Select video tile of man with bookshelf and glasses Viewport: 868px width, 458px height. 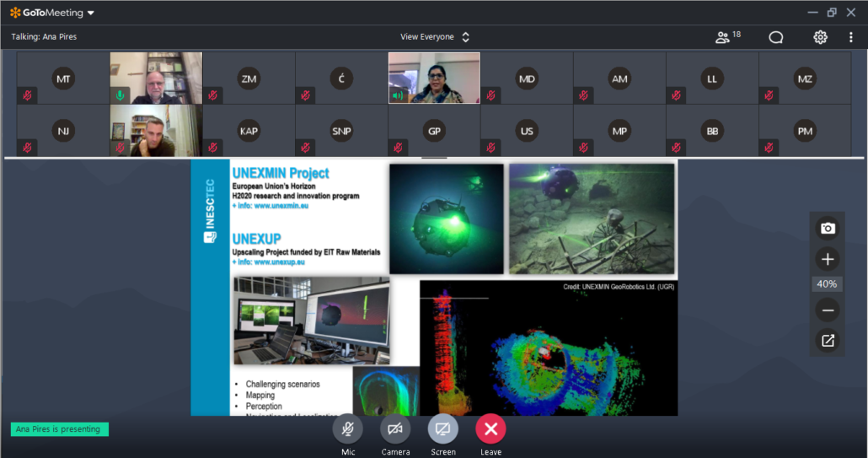click(156, 78)
